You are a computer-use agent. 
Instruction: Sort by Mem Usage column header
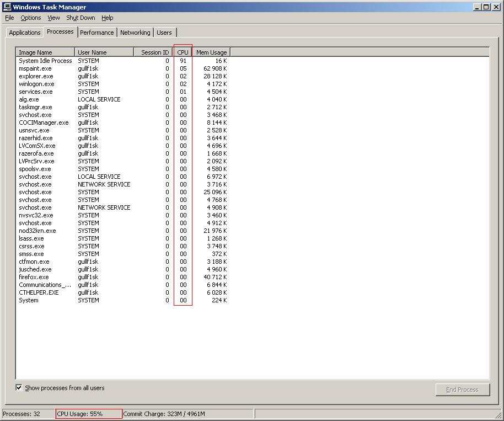point(211,52)
